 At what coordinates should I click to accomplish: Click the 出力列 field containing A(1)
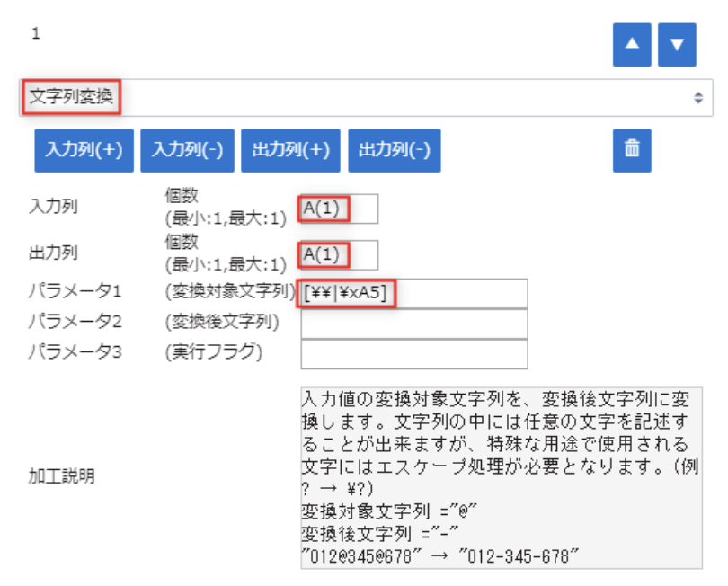click(339, 254)
